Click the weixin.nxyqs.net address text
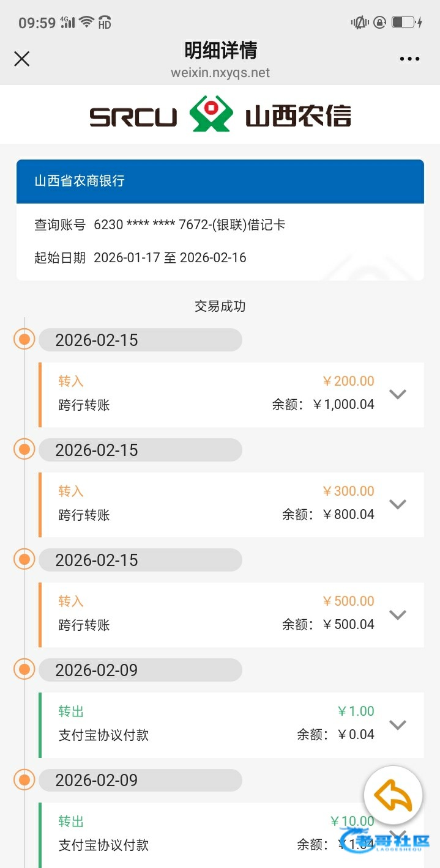The image size is (440, 868). (220, 73)
